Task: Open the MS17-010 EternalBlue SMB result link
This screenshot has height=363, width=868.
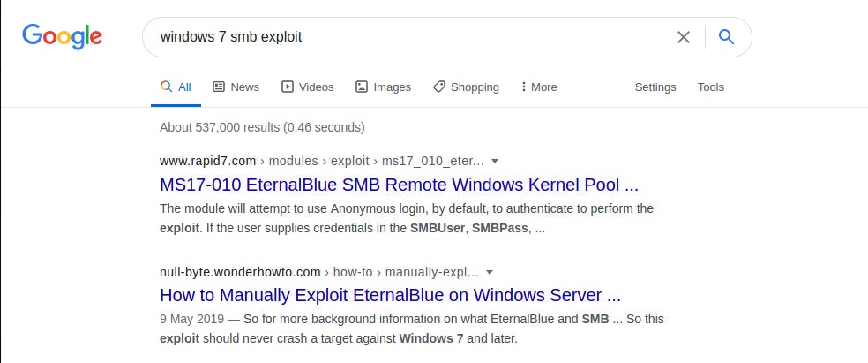Action: [399, 185]
